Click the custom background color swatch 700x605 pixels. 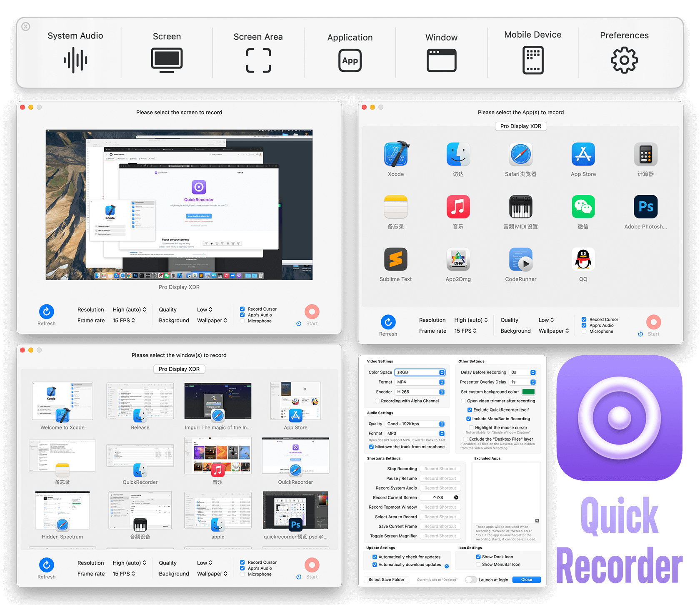pyautogui.click(x=528, y=392)
